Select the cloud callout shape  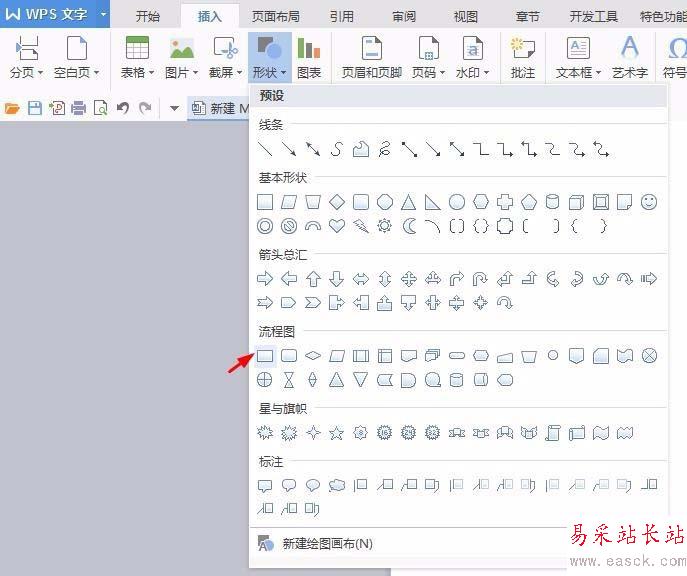[x=336, y=485]
